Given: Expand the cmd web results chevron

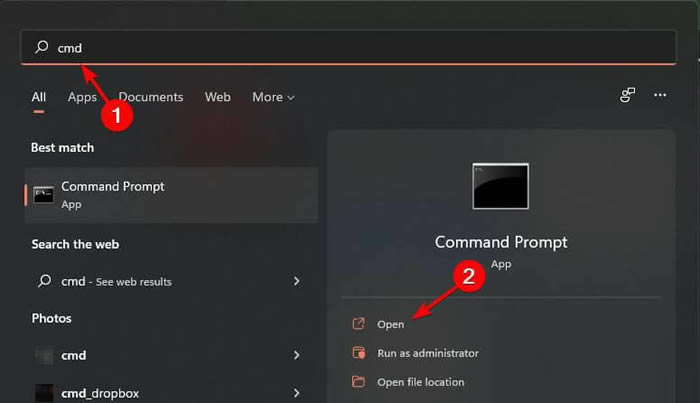Looking at the screenshot, I should click(296, 281).
